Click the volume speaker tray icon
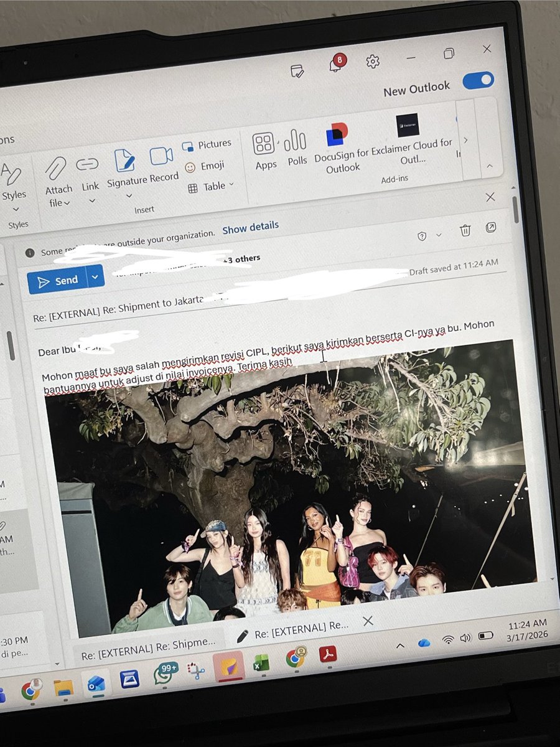Screen dimensions: 560x747 [x=465, y=637]
